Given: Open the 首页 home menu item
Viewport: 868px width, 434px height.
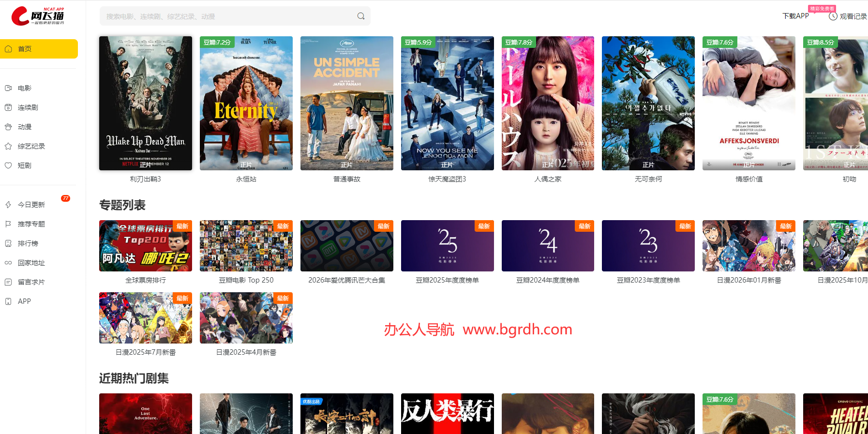Looking at the screenshot, I should (39, 49).
